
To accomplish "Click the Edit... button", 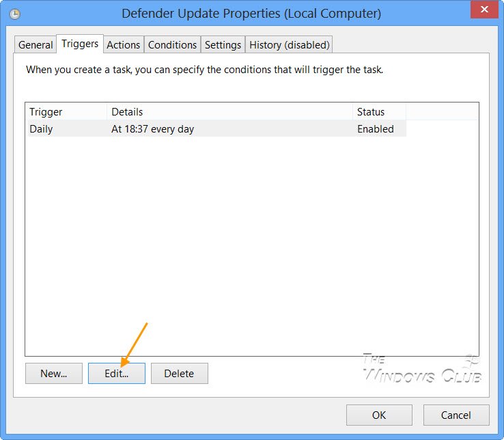I will point(117,374).
